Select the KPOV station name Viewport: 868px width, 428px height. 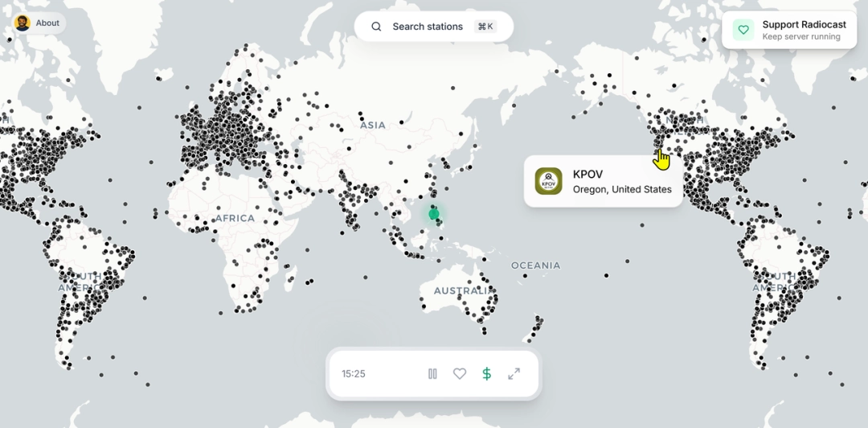588,174
